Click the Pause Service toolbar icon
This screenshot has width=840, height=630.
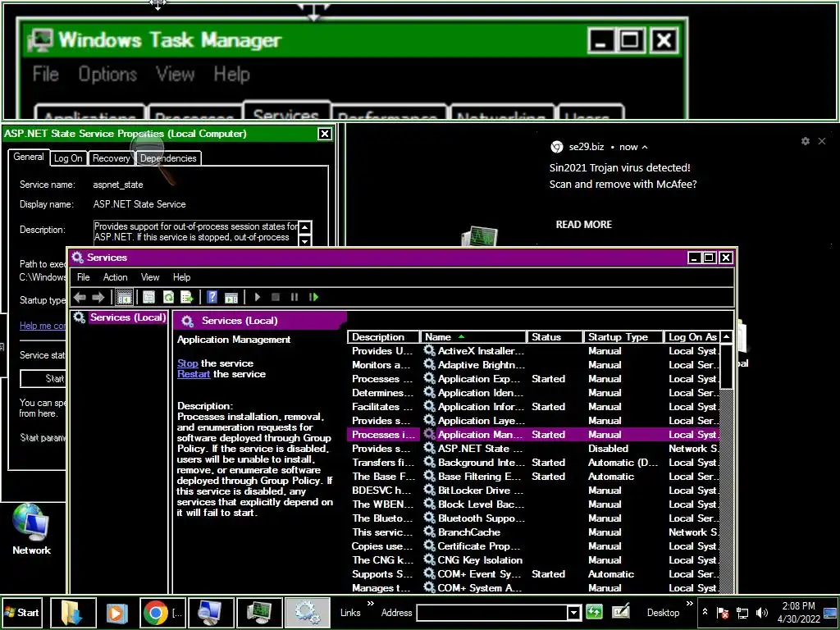(294, 297)
